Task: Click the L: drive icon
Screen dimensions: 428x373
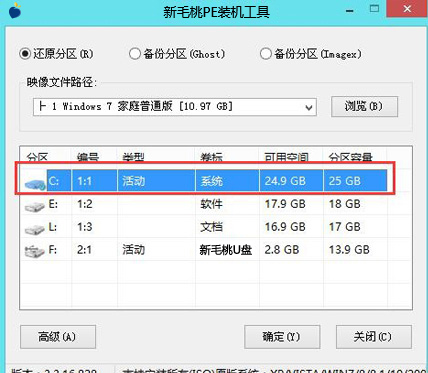Action: click(35, 229)
